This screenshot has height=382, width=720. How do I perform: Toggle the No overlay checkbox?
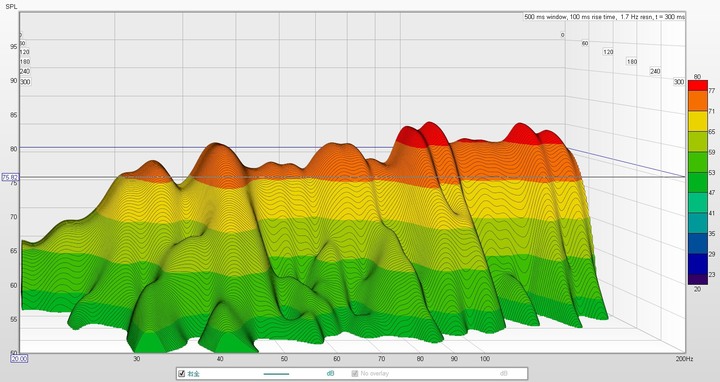(x=354, y=374)
